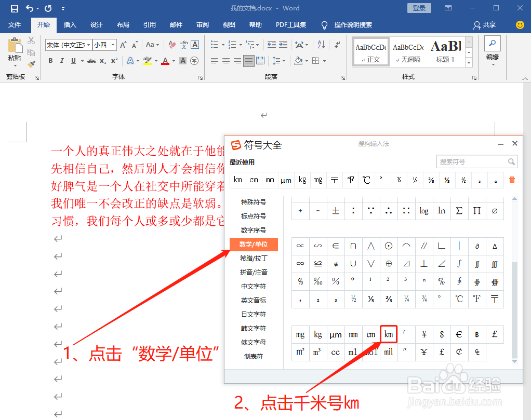Image resolution: width=531 pixels, height=420 pixels.
Task: Switch to the 插入 ribbon tab
Action: [70, 25]
